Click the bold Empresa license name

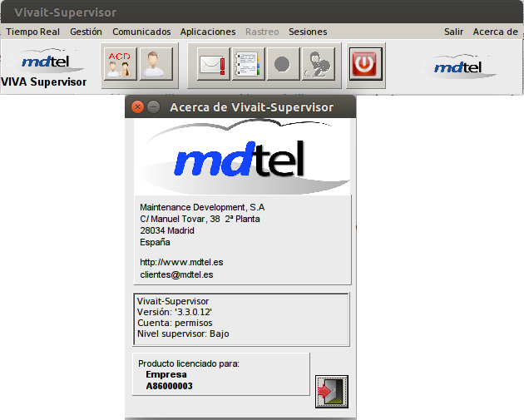tap(166, 374)
